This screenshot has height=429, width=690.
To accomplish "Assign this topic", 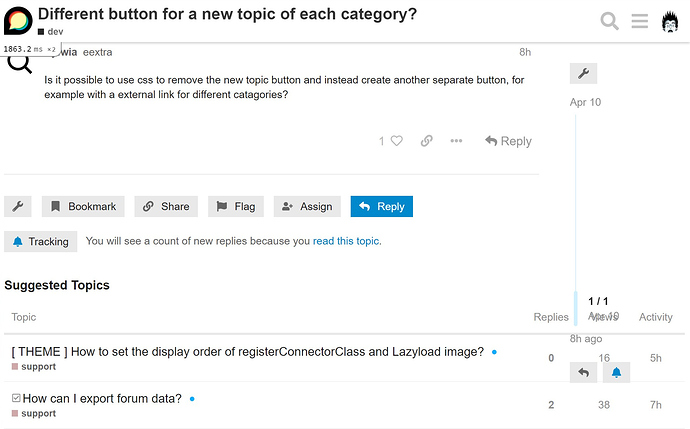I will [x=307, y=206].
